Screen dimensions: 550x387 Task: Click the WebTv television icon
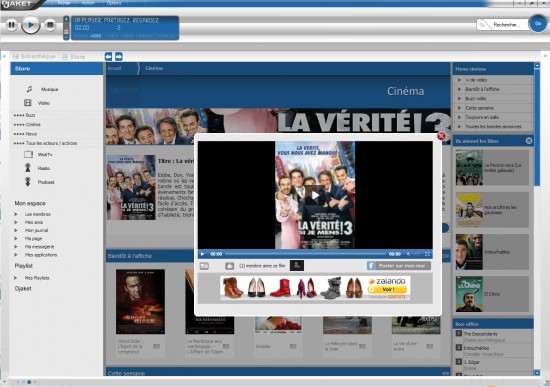28,154
